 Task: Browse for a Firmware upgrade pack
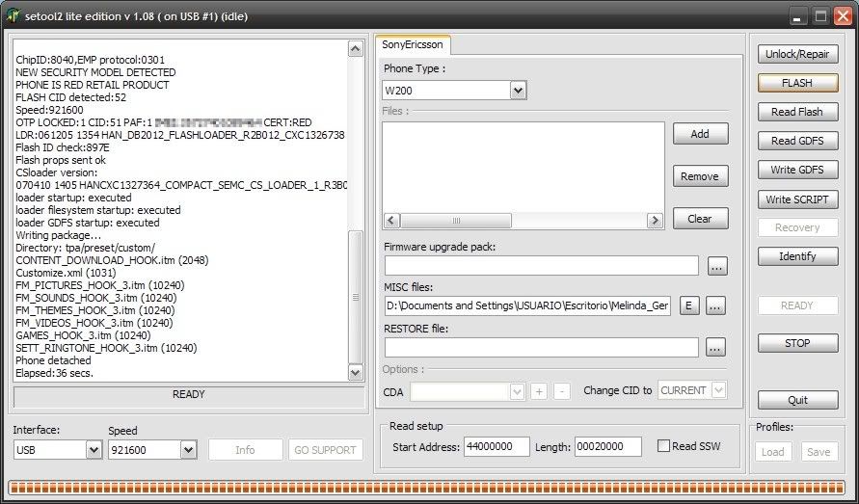pos(717,266)
